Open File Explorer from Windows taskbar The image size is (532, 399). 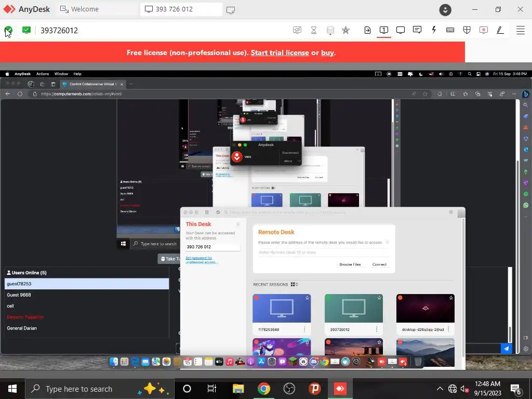[x=238, y=389]
